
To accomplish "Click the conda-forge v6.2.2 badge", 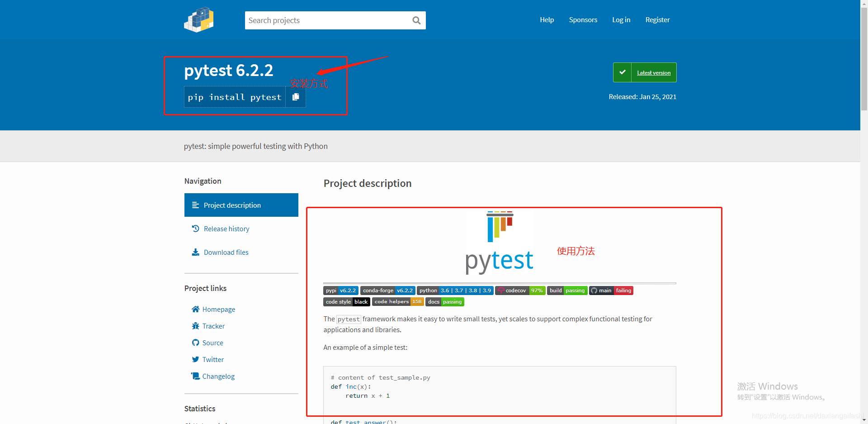I will click(x=388, y=291).
